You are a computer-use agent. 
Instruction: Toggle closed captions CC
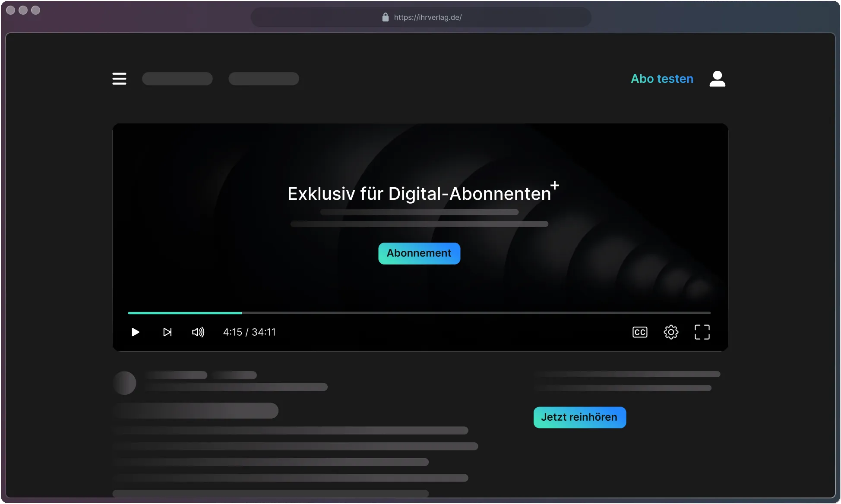pyautogui.click(x=640, y=332)
